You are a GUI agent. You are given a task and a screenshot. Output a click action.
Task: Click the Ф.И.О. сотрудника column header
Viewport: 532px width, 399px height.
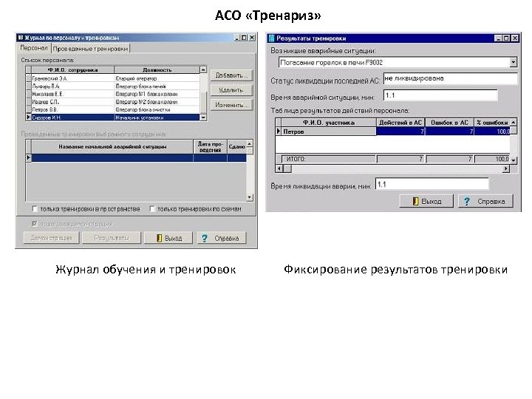coord(73,70)
